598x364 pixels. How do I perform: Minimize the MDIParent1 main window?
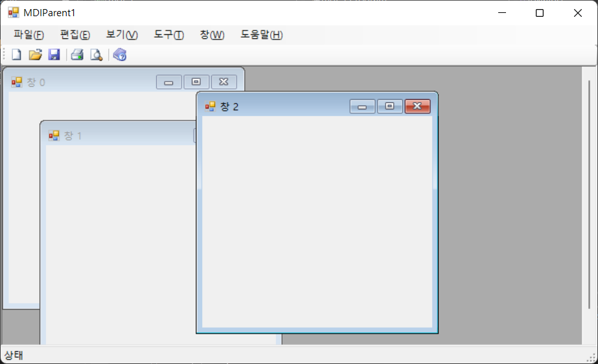[x=502, y=13]
